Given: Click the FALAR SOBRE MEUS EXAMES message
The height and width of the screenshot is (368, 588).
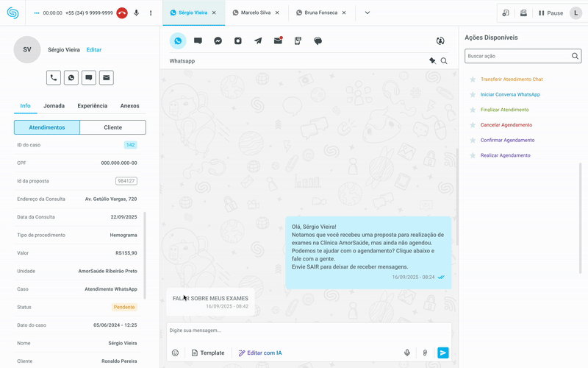Looking at the screenshot, I should (x=210, y=302).
